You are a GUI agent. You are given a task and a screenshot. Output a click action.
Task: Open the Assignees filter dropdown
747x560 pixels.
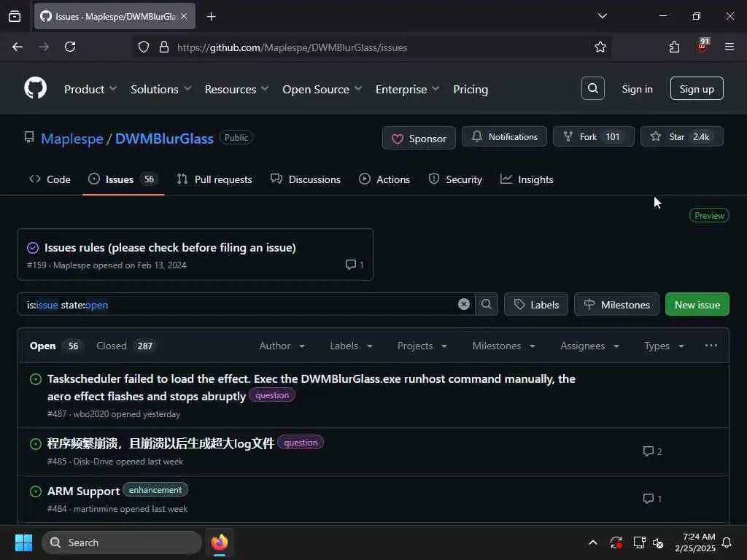[x=589, y=346]
